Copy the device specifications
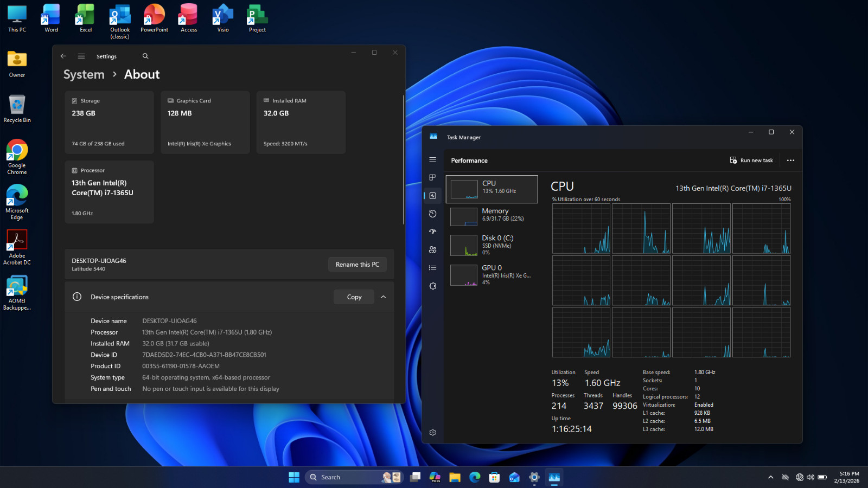 pos(354,297)
